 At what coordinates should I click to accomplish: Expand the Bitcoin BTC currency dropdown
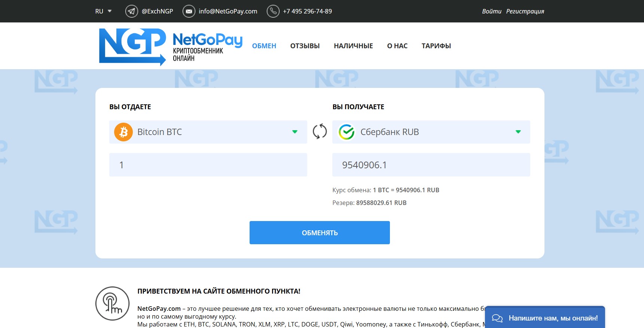[208, 132]
